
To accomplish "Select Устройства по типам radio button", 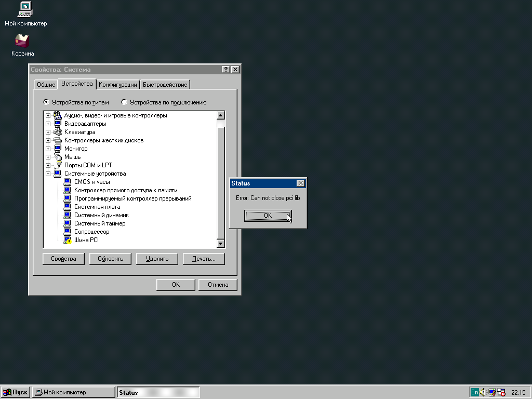I will pos(46,102).
